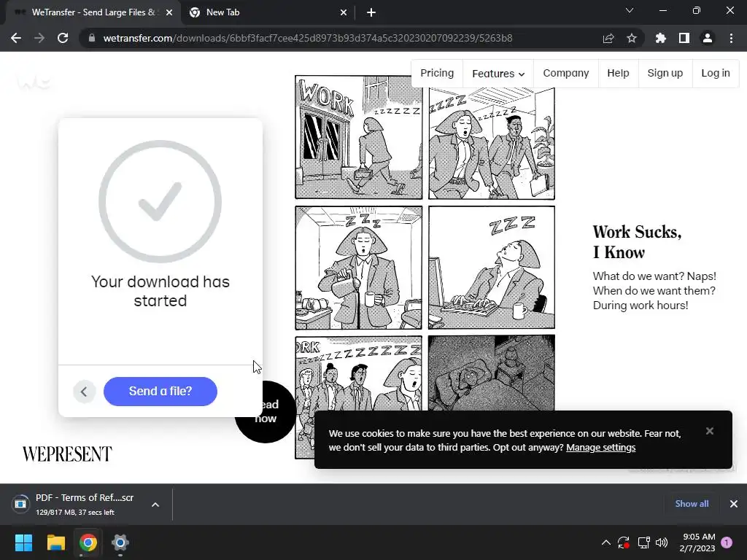Open the network tray icon
Screen dimensions: 747x560
pos(643,542)
